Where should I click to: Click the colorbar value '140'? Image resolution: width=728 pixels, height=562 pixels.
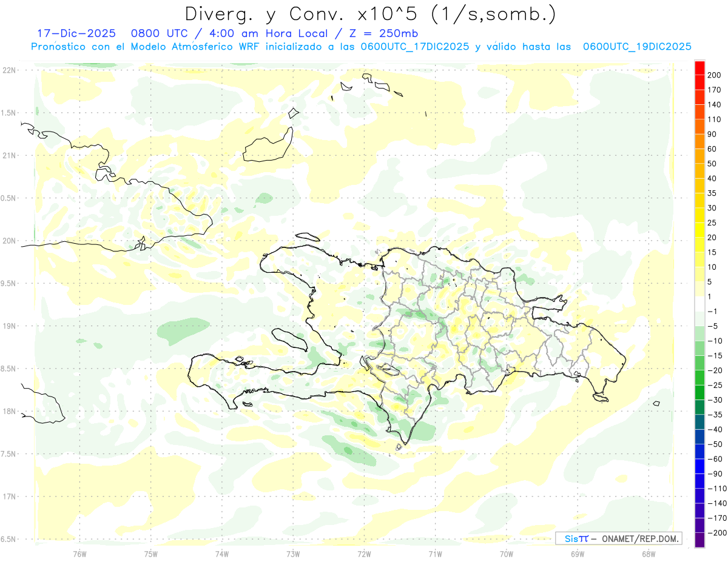coord(715,105)
